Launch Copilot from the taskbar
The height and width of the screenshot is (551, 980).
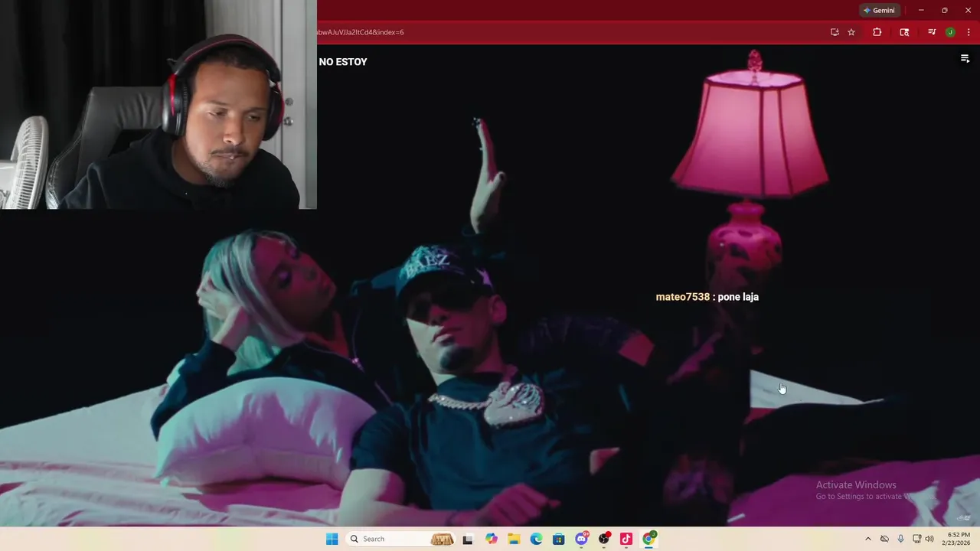491,539
